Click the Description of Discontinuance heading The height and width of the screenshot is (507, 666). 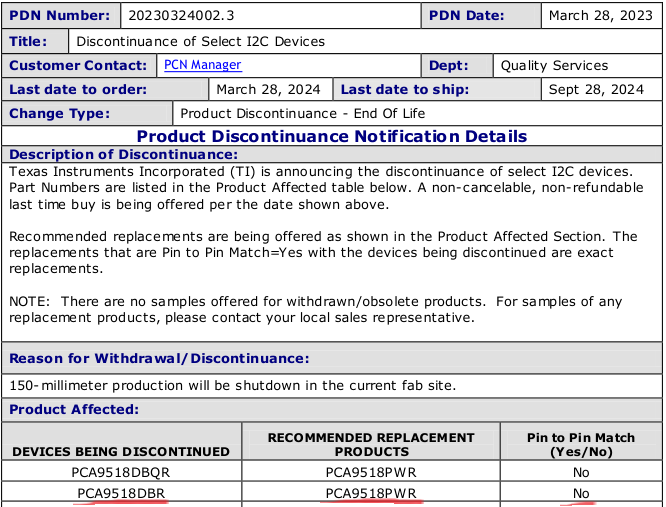123,155
